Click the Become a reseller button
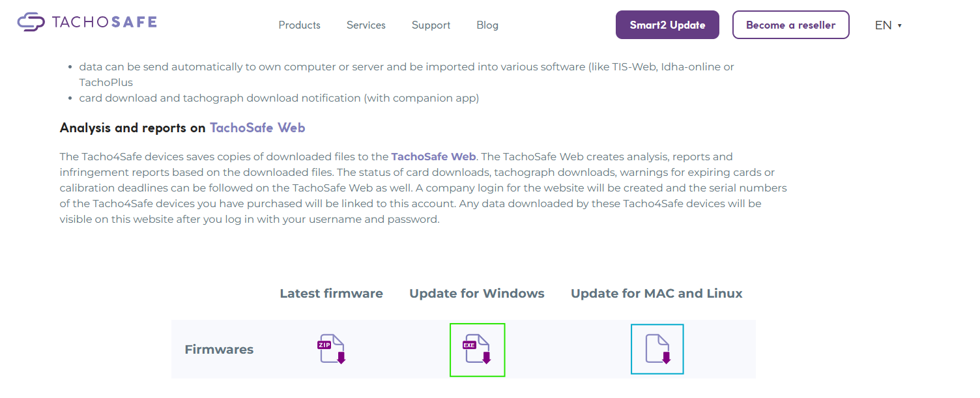Viewport: 980px width, 398px height. tap(790, 25)
